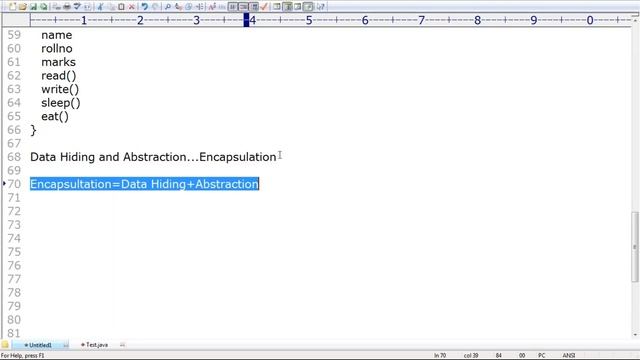Click the folder icon beside document tabs
Image resolution: width=640 pixels, height=360 pixels.
[5, 345]
